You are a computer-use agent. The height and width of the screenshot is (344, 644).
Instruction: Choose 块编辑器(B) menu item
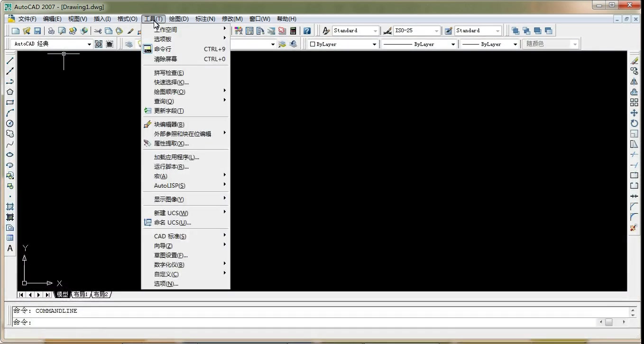[x=186, y=125]
